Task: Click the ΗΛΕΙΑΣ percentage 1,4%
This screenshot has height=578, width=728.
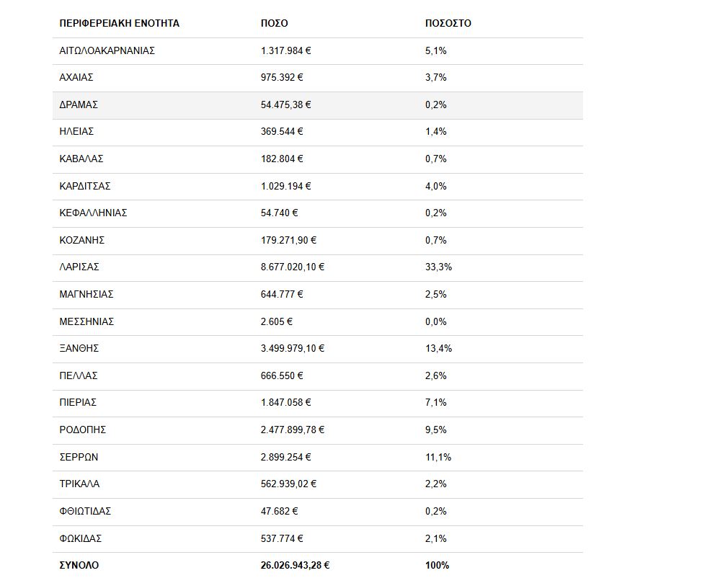Action: point(435,131)
